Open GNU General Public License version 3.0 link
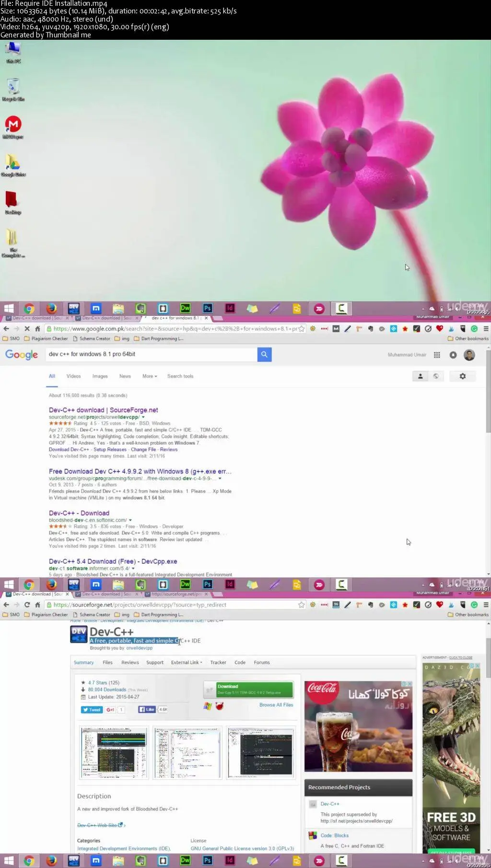491x868 pixels. (242, 848)
